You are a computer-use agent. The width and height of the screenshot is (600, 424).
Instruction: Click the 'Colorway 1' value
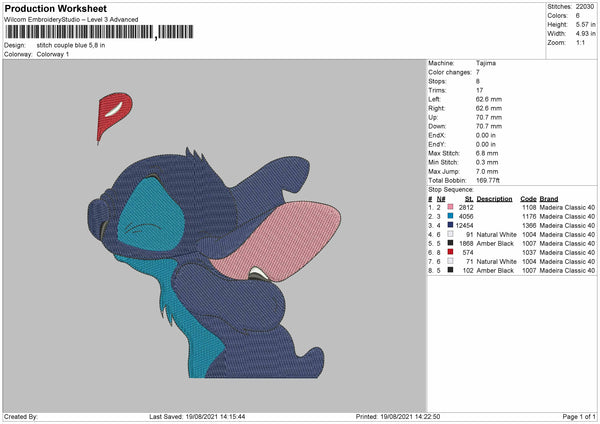tap(53, 54)
